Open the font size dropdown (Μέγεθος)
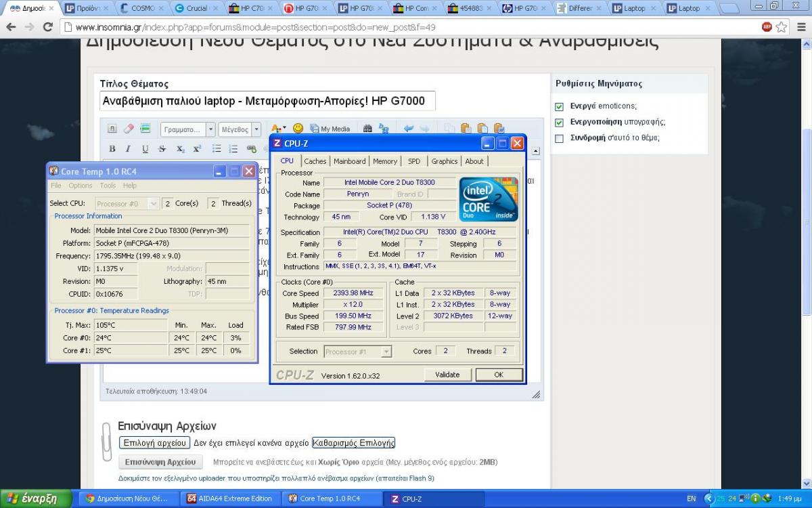The width and height of the screenshot is (812, 508). (240, 129)
